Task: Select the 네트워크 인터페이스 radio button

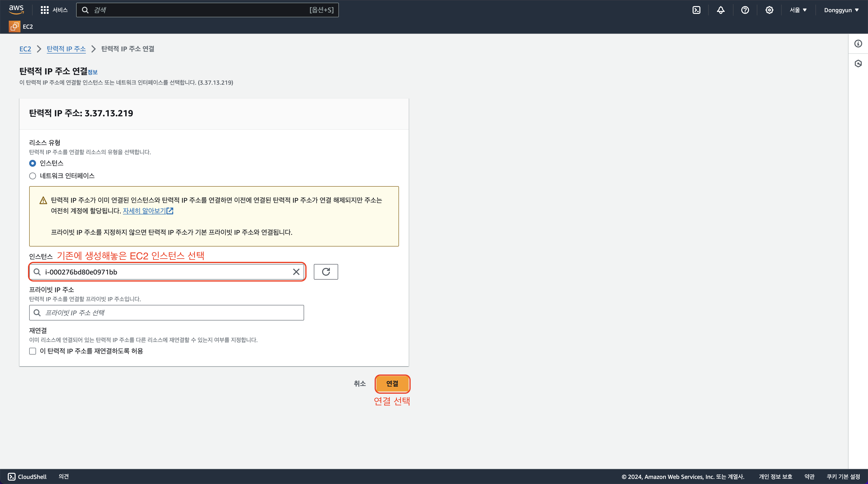Action: pos(33,176)
